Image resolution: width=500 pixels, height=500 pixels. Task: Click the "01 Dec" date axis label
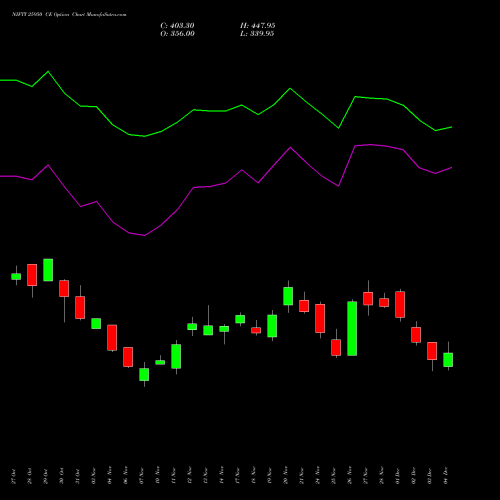[x=398, y=476]
